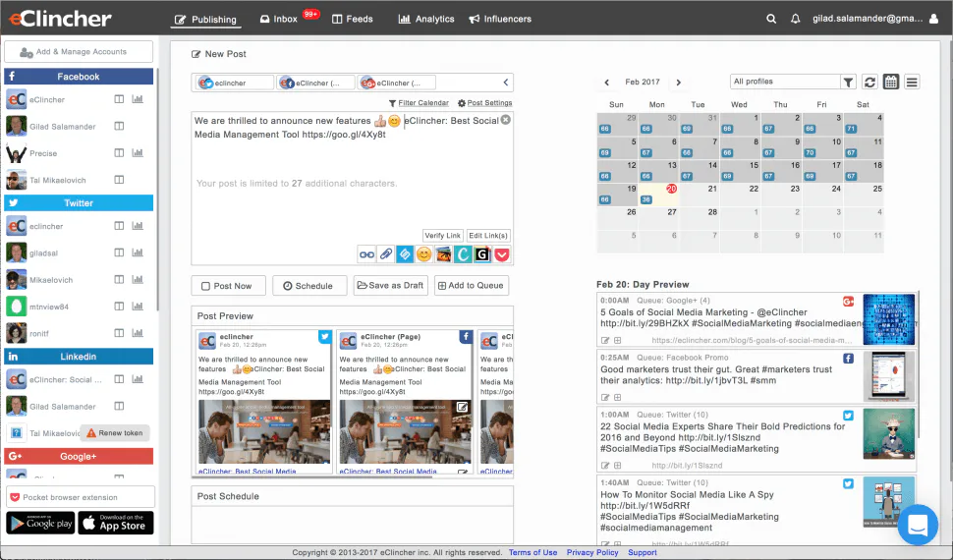The image size is (953, 560).
Task: Open the Publishing tab
Action: tap(206, 20)
